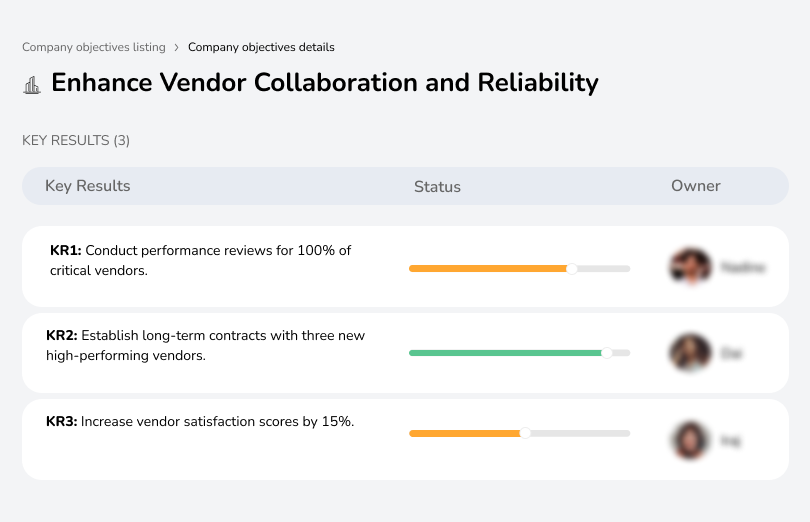810x522 pixels.
Task: Click the building icon beside the title
Action: [32, 85]
